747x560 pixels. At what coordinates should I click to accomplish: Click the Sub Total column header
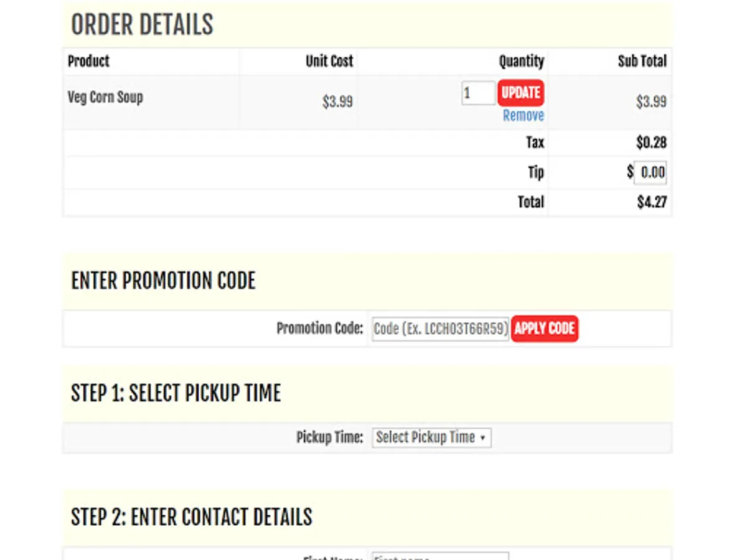click(x=642, y=61)
